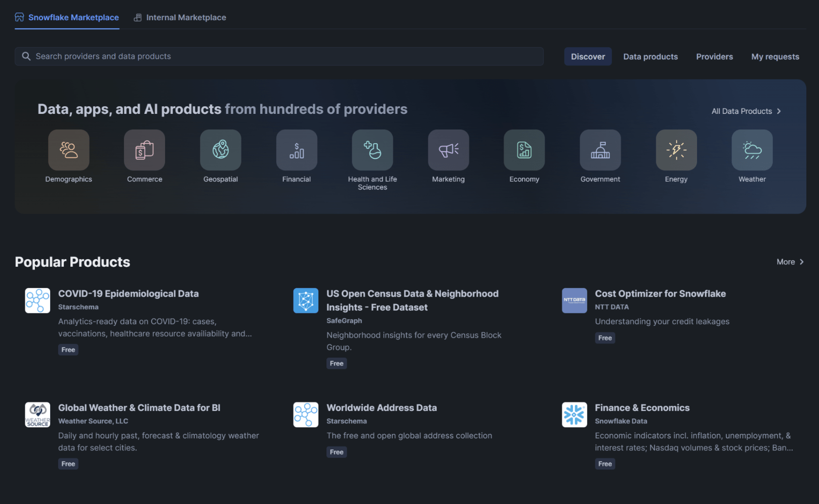819x504 pixels.
Task: Click the Internal Marketplace tab icon
Action: point(138,18)
